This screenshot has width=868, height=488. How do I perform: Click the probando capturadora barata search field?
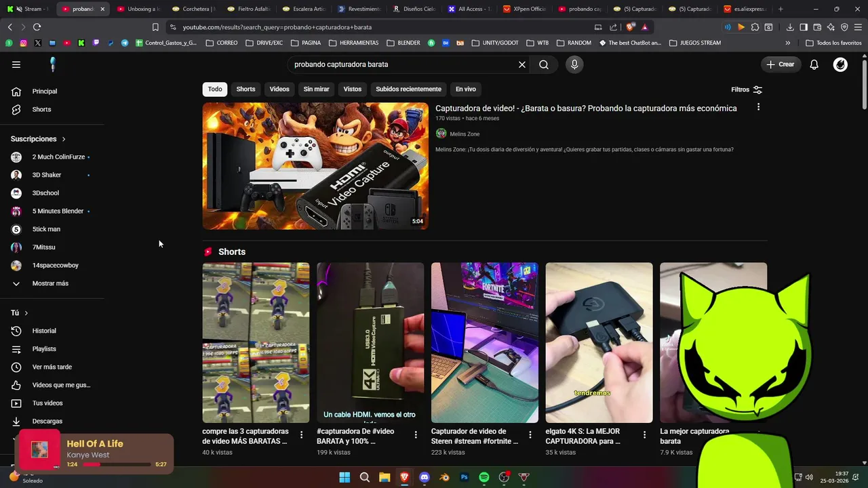tap(403, 64)
